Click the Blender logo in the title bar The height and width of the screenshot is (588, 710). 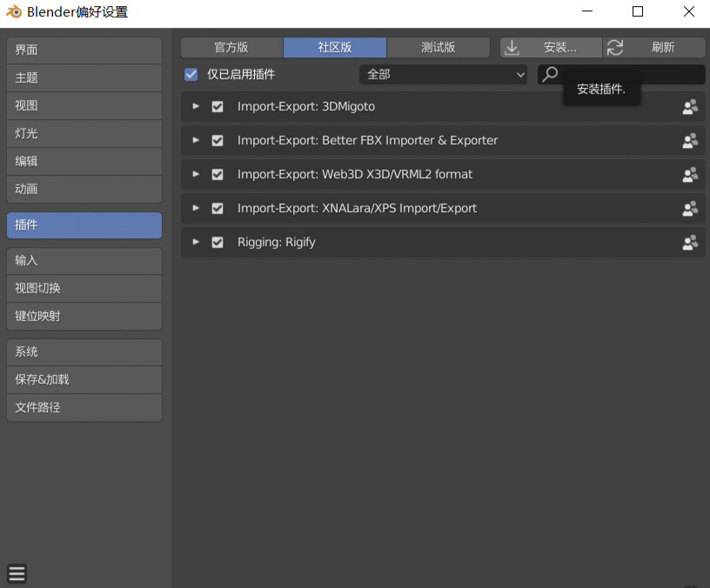point(14,12)
